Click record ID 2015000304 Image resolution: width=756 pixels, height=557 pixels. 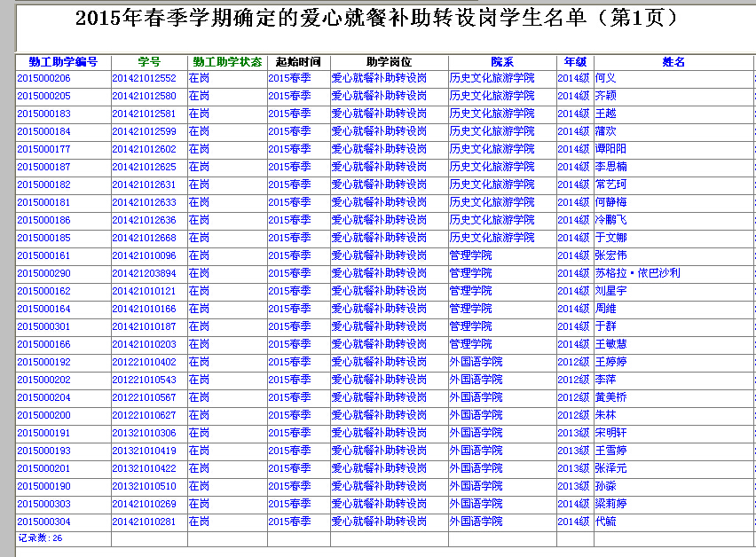pyautogui.click(x=43, y=522)
